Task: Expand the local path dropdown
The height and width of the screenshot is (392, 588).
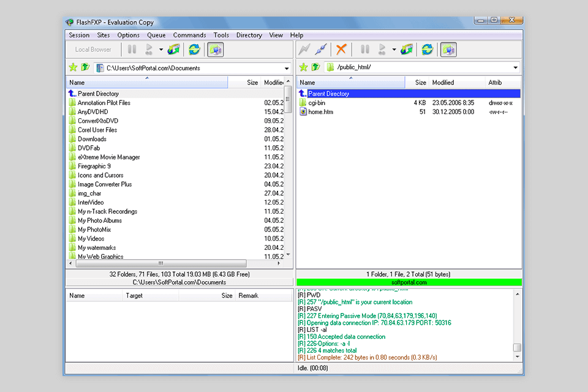Action: coord(287,68)
